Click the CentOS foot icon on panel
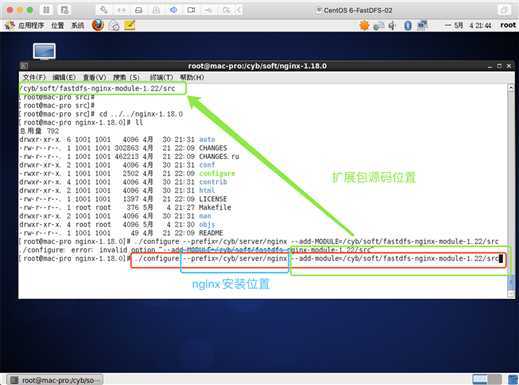The height and width of the screenshot is (385, 519). (x=9, y=25)
